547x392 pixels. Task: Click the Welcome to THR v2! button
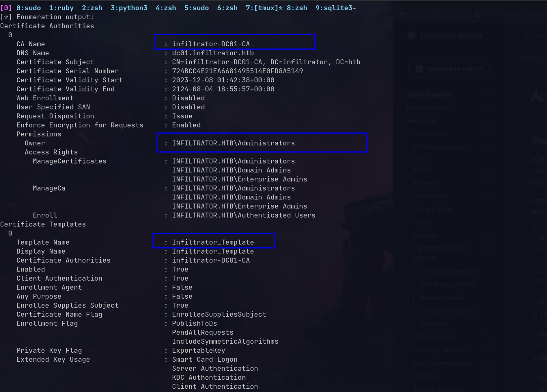tap(449, 69)
